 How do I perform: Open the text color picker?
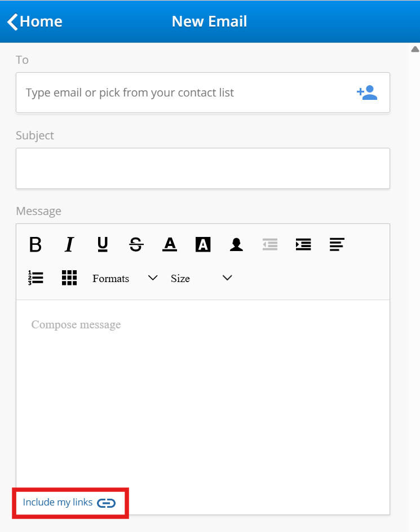click(170, 244)
